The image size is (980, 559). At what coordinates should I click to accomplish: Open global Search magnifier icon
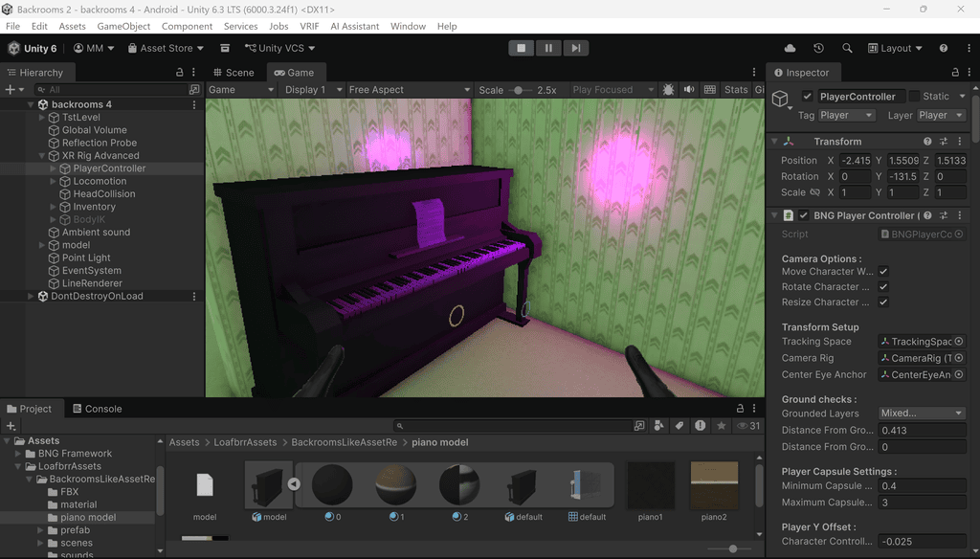(847, 48)
